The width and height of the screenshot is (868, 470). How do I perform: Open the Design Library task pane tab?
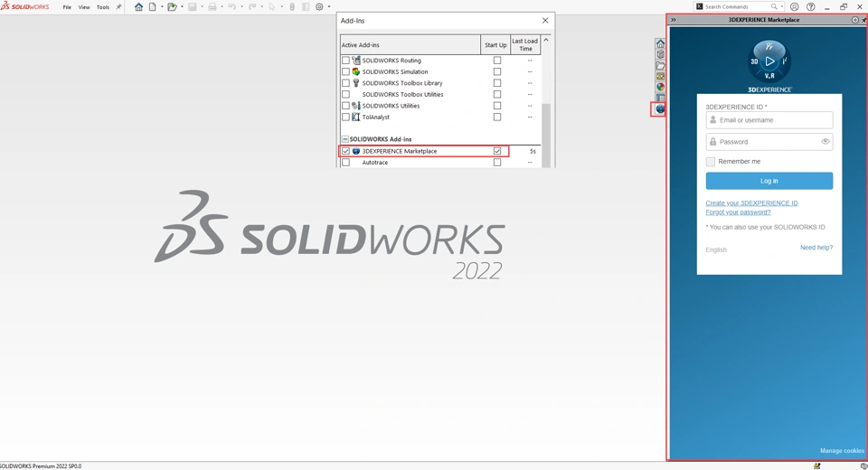coord(660,54)
